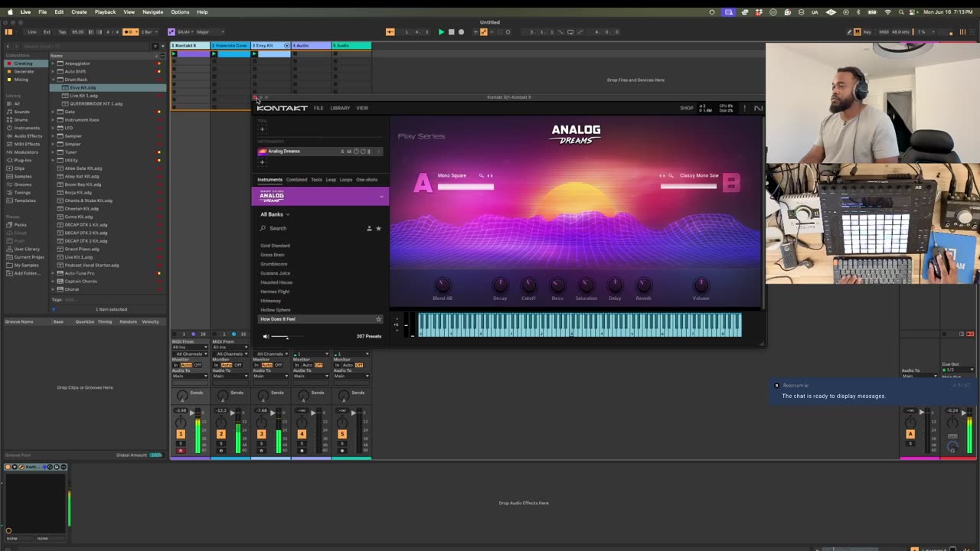Solo track 1 in the mixer
980x551 pixels.
181,444
